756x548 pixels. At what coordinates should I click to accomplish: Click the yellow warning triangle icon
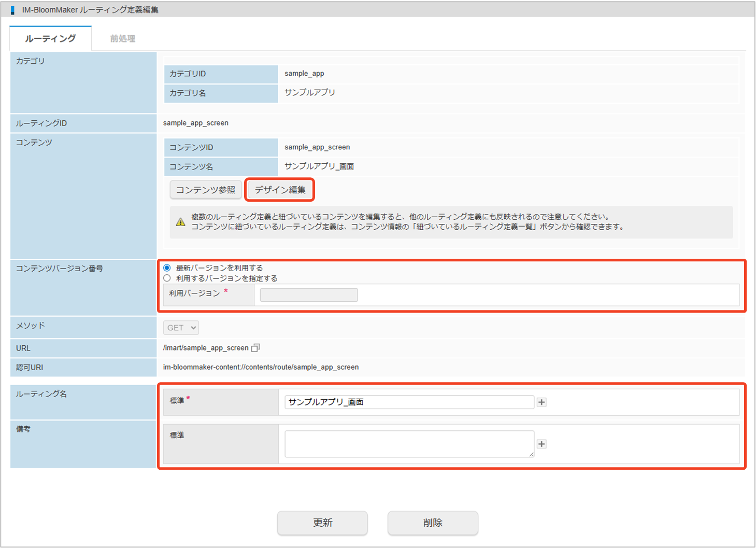coord(180,222)
